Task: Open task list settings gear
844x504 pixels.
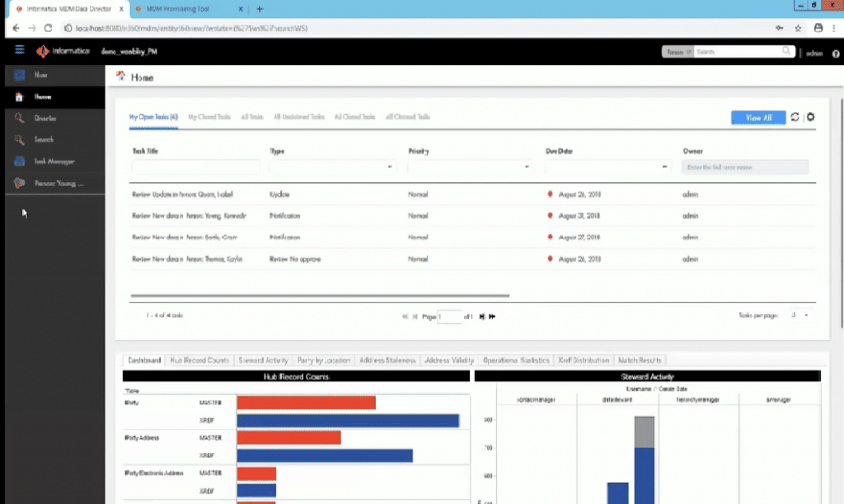Action: click(810, 117)
